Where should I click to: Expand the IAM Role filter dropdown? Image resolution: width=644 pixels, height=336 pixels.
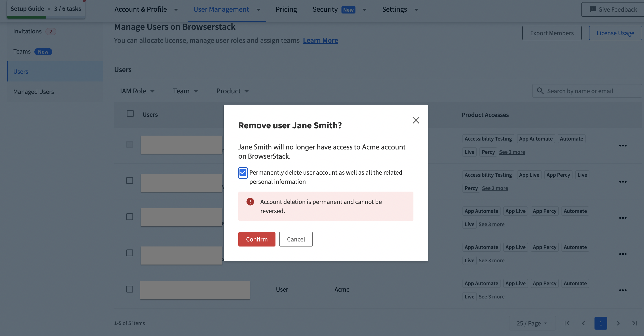pos(137,91)
